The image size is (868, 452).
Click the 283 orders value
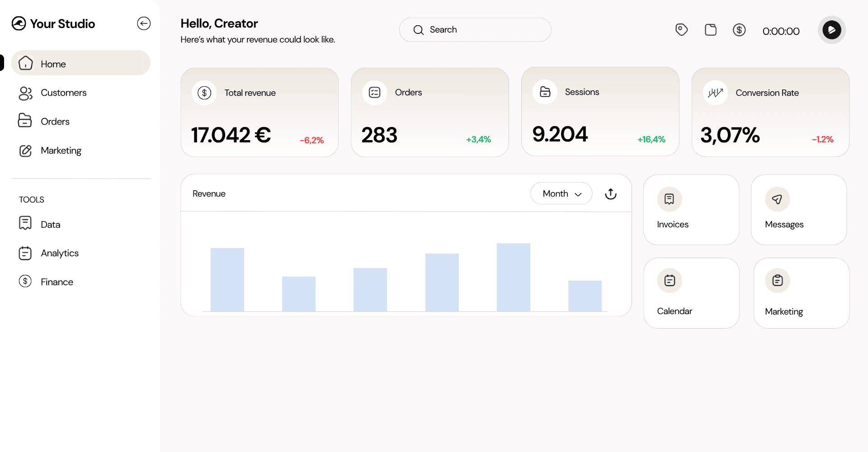pos(379,135)
